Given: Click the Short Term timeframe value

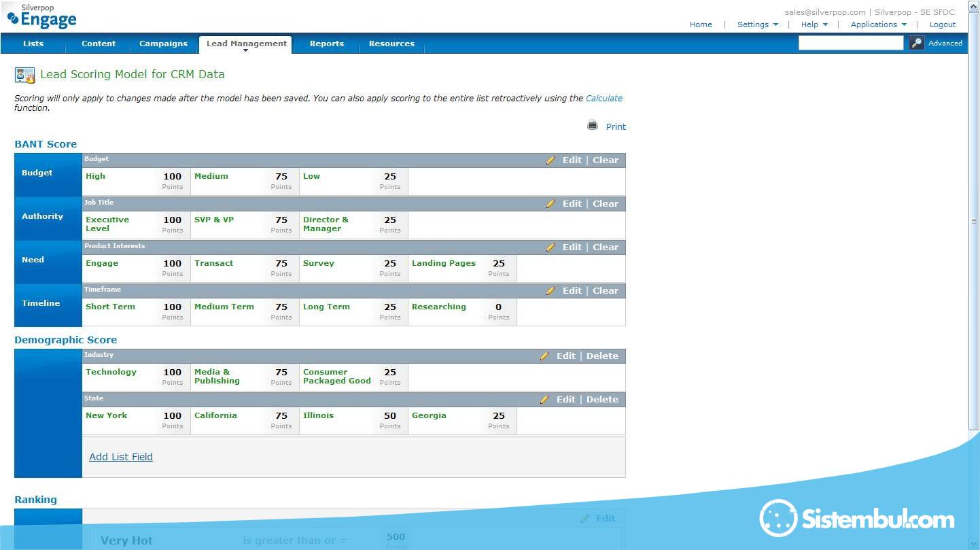Looking at the screenshot, I should [x=110, y=307].
